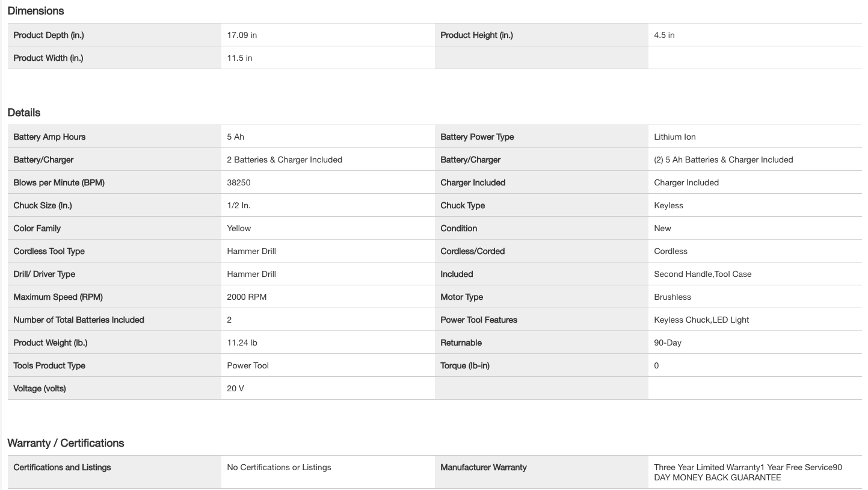Click the Chuck Size (in.) label

[43, 205]
